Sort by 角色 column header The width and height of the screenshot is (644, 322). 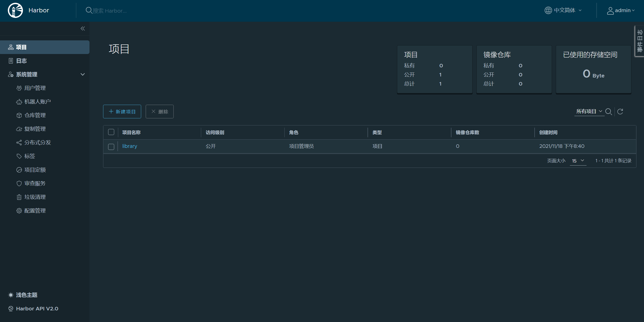click(294, 132)
